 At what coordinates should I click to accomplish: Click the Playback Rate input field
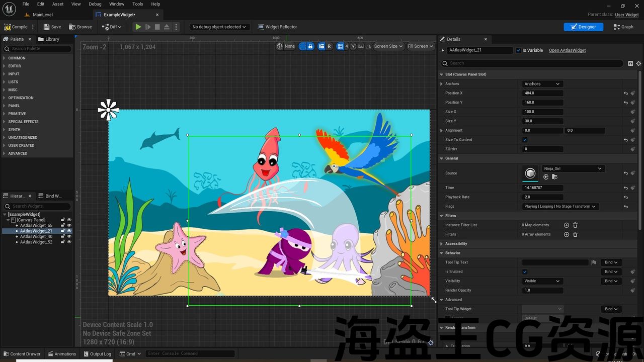542,197
